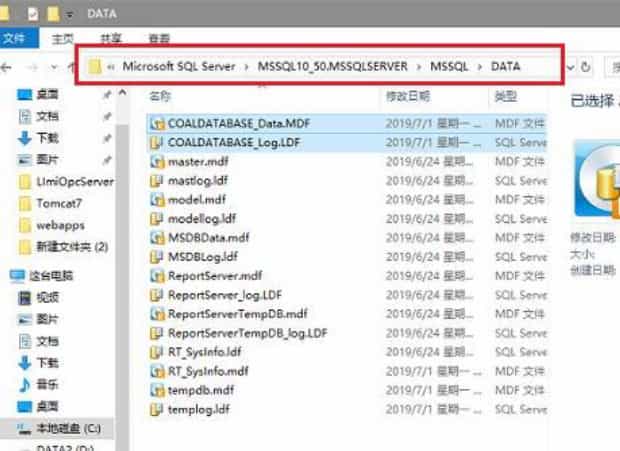
Task: Click the refresh button beside address bar
Action: pos(586,67)
